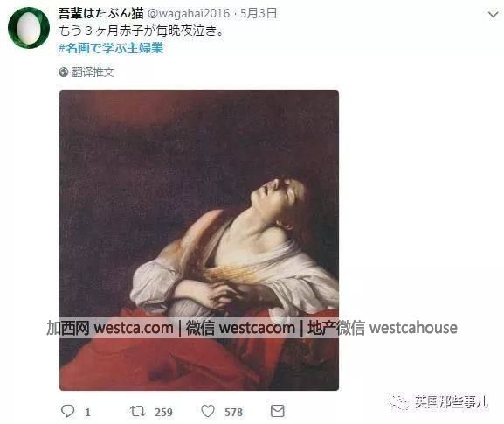
Task: Click the @wagahai2016 handle
Action: click(189, 13)
